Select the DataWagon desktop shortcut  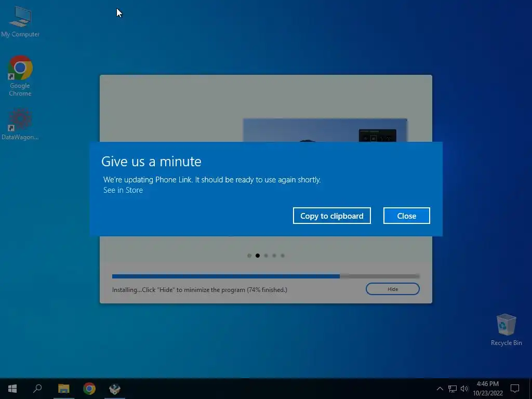point(20,124)
